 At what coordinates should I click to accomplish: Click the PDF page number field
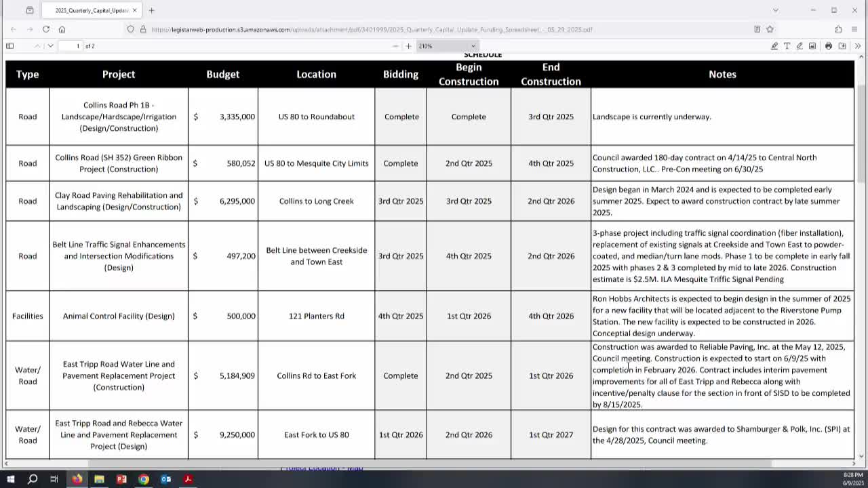70,46
